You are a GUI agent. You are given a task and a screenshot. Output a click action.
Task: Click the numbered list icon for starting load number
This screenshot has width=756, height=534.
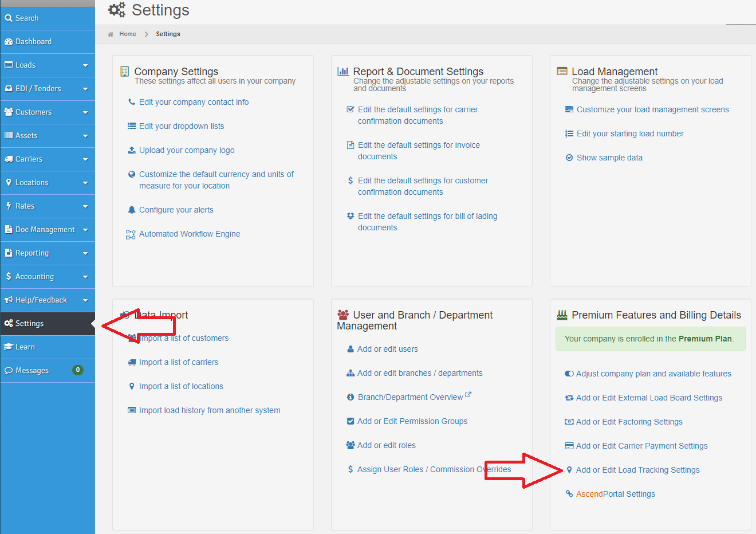[x=569, y=133]
